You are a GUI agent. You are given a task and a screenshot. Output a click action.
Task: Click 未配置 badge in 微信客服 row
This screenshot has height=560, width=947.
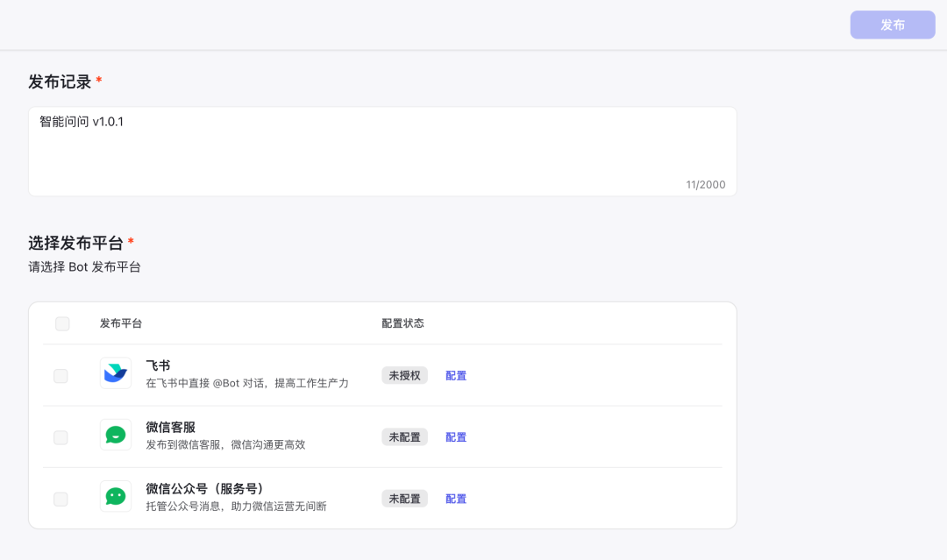pos(404,437)
